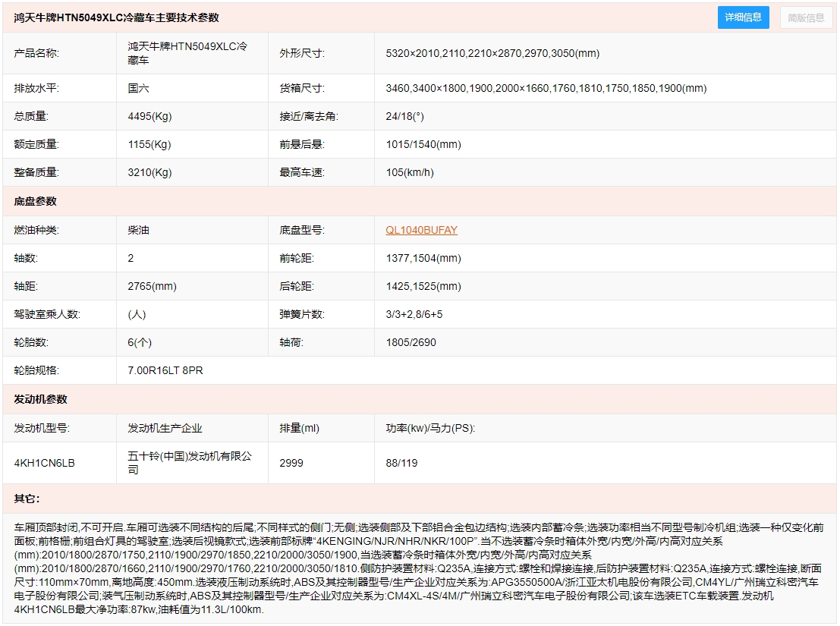Select the value 1015/1540(mm)
The image size is (840, 626).
tap(423, 145)
